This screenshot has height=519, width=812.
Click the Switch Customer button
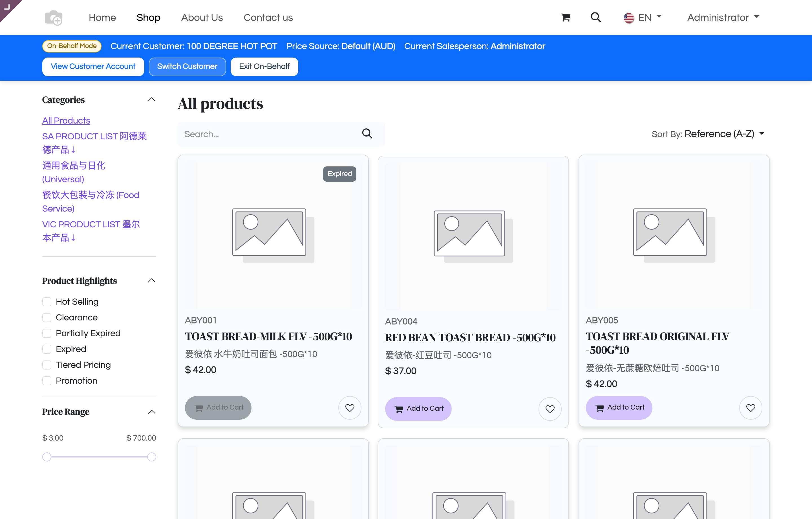click(187, 67)
